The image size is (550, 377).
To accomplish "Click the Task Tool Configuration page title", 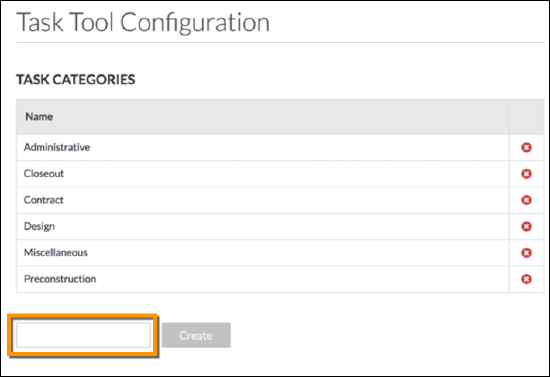I will (143, 23).
